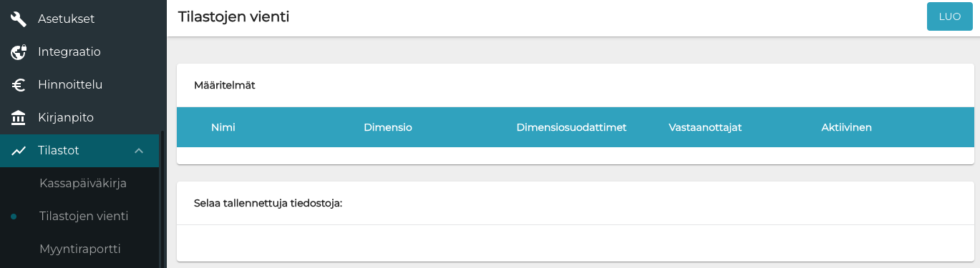Click the trend line Tilastot icon
Screen dimensions: 980x268
coord(19,151)
